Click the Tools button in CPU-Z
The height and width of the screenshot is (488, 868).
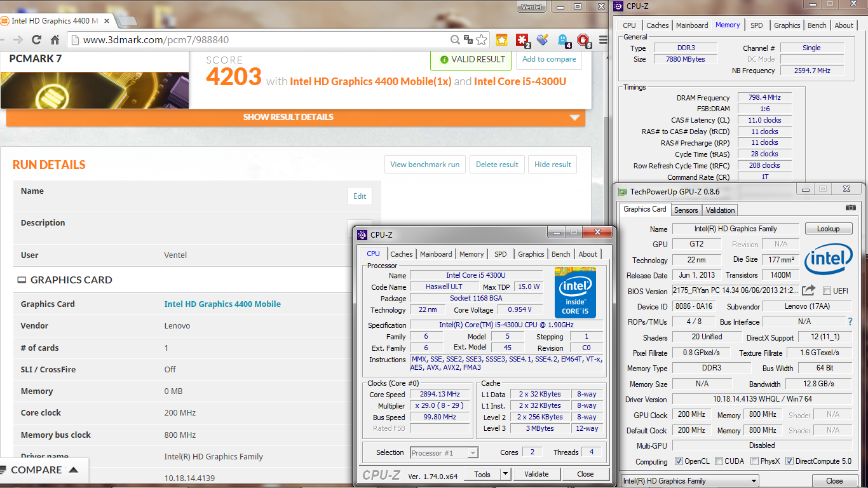[x=482, y=474]
